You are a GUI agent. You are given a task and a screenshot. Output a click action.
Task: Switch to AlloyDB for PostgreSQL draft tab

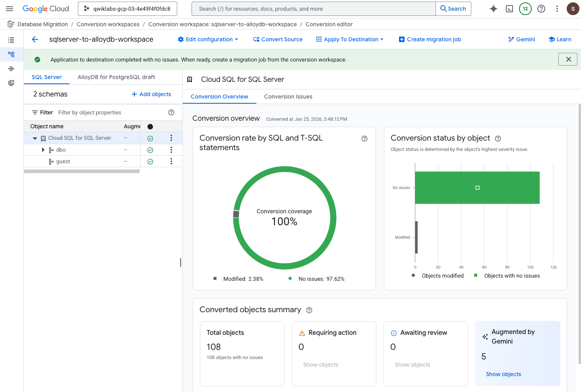[x=116, y=77]
